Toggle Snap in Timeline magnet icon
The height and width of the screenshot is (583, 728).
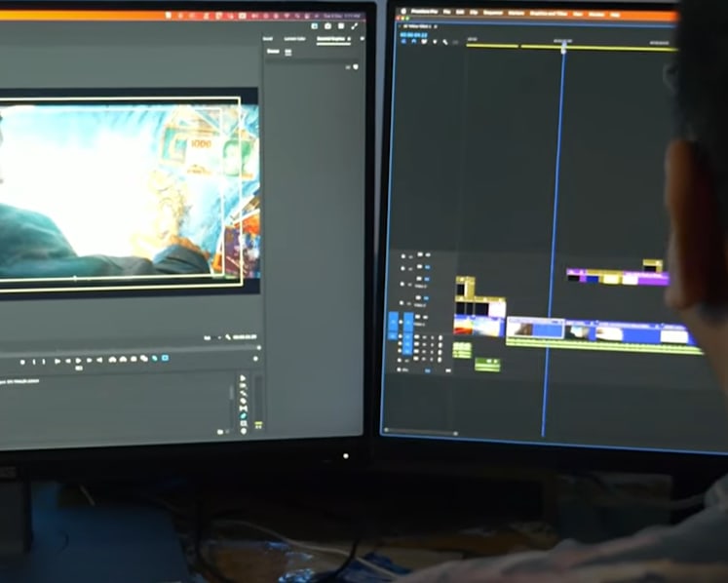(x=413, y=42)
